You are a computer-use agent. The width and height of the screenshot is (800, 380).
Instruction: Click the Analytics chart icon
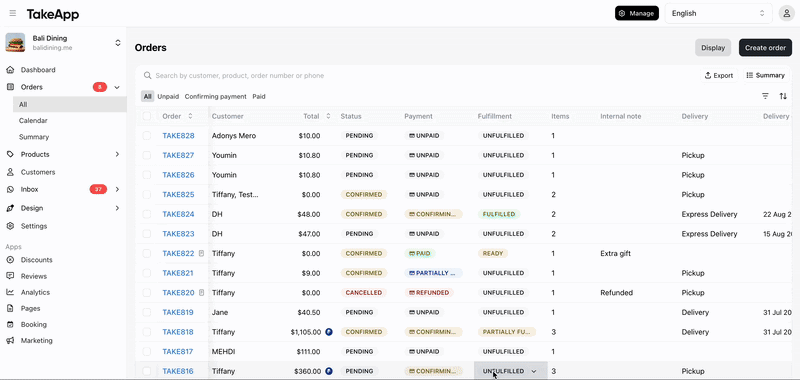10,292
